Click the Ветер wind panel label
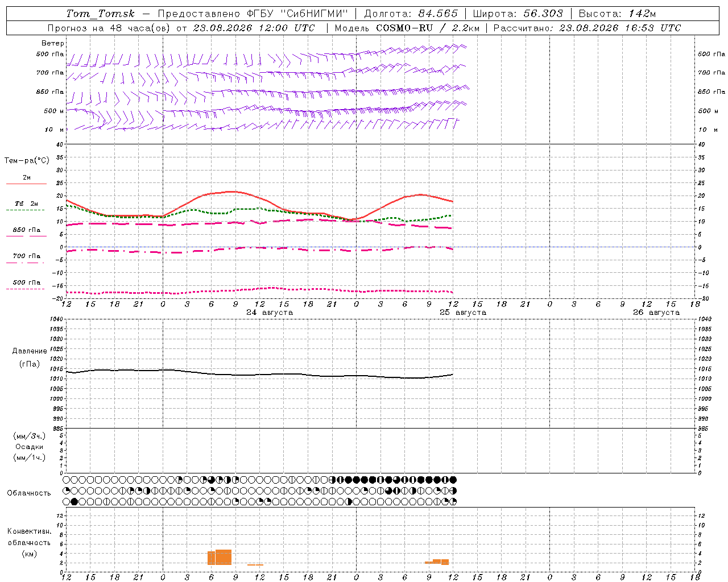728x582 pixels. 53,43
